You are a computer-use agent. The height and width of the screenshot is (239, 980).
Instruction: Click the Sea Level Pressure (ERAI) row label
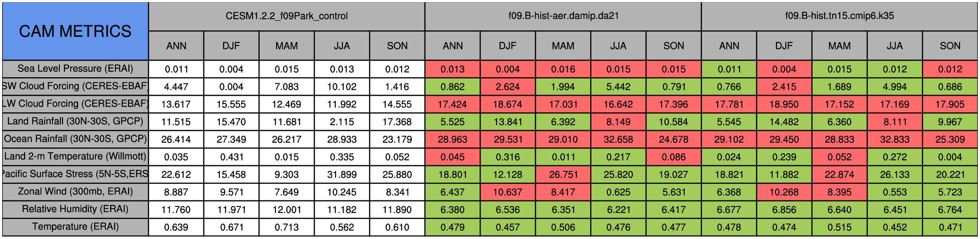pyautogui.click(x=75, y=69)
